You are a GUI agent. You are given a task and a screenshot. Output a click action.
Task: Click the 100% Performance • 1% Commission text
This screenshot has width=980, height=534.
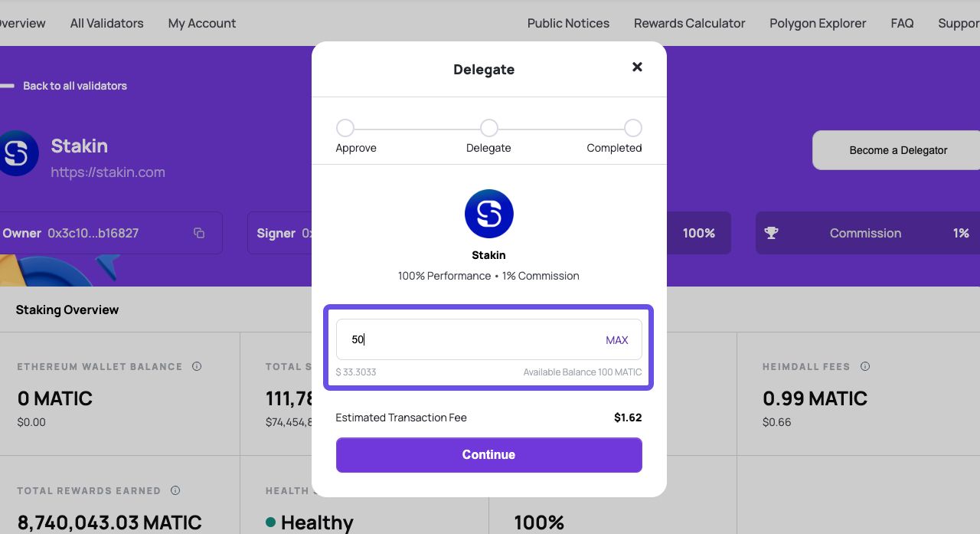(x=488, y=276)
